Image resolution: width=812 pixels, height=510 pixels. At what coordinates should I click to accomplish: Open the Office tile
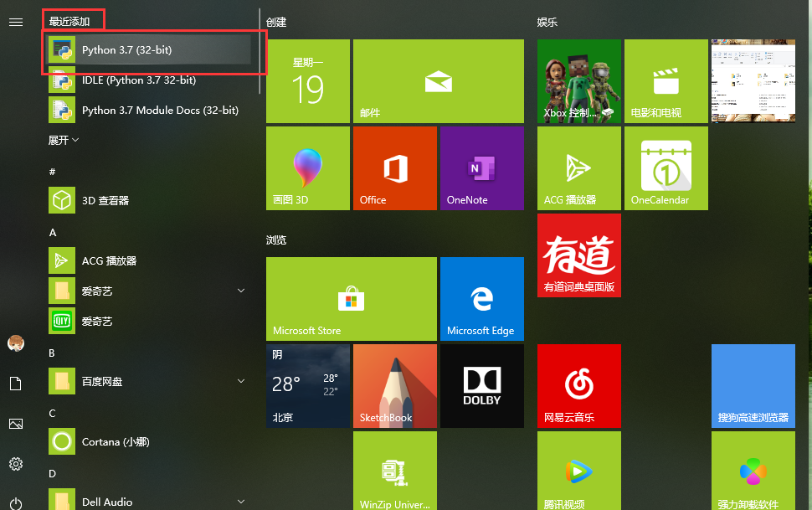pos(395,168)
